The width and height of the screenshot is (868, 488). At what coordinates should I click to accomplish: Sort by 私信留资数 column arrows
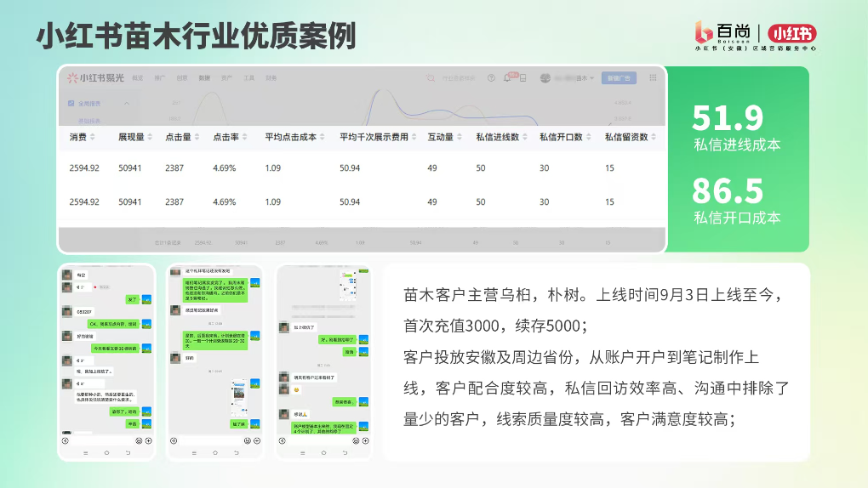click(654, 137)
